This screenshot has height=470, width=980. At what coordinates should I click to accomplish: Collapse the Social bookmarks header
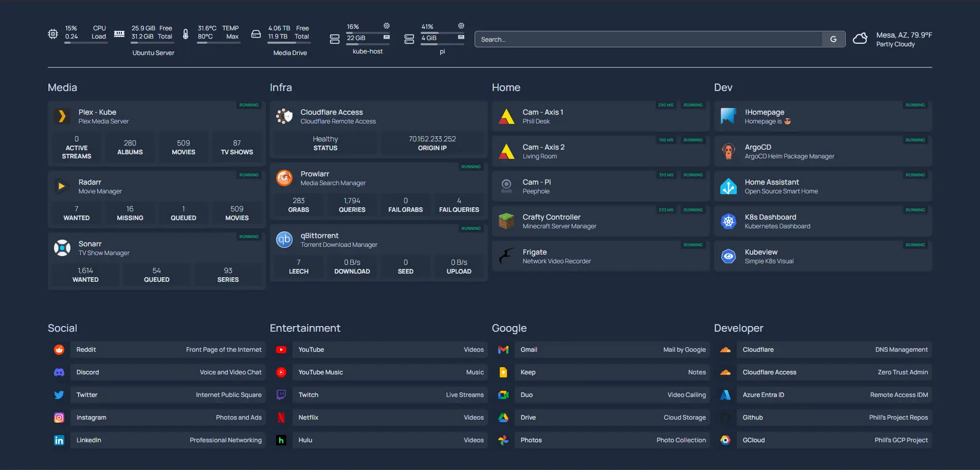click(x=62, y=328)
